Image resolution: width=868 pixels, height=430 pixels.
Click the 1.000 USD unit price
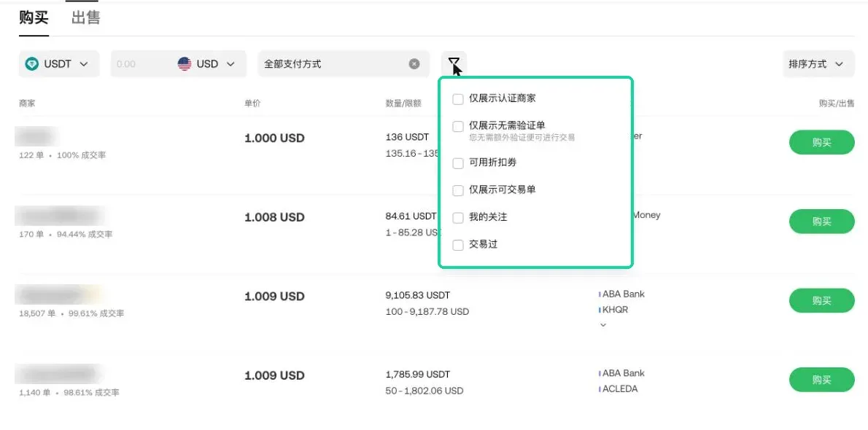pos(274,138)
